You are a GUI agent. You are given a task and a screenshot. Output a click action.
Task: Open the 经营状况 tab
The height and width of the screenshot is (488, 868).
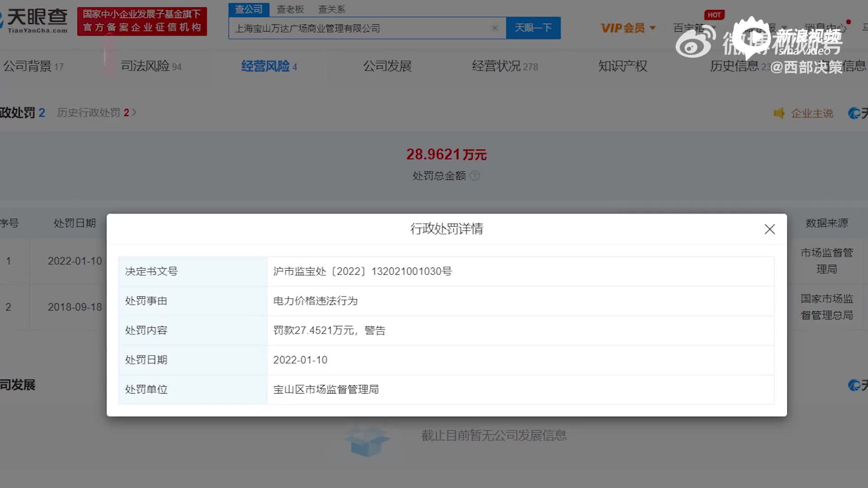pos(505,66)
